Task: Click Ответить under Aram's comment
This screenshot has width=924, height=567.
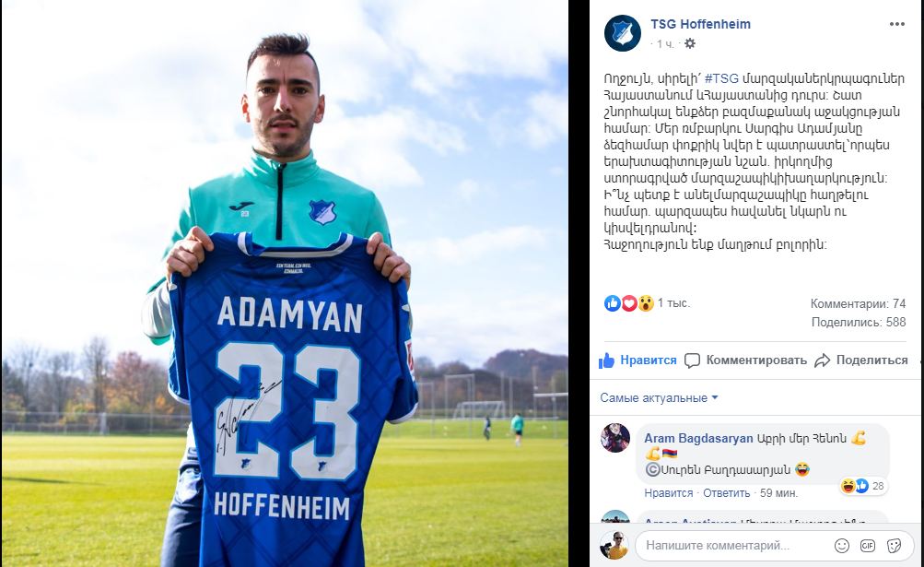Action: coord(726,493)
